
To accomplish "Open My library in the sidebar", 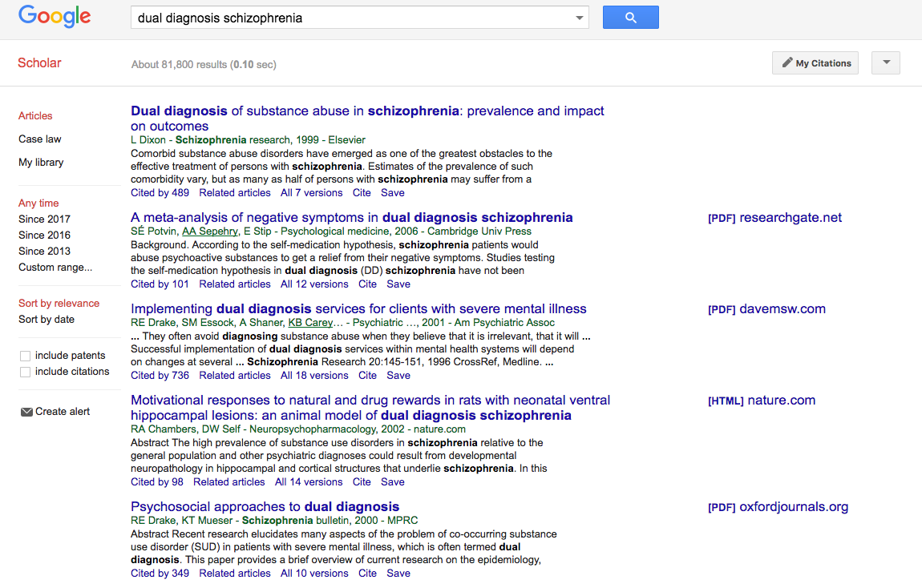I will 41,163.
